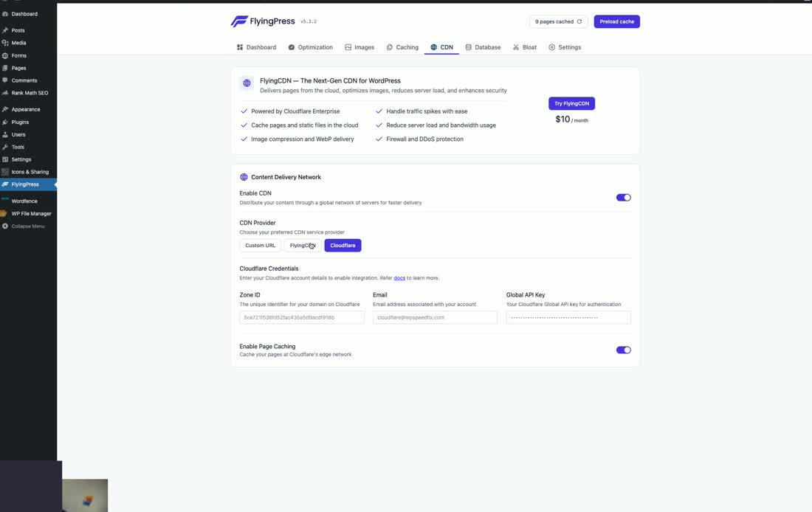
Task: Click the Image compression and WebP delivery text
Action: 303,139
